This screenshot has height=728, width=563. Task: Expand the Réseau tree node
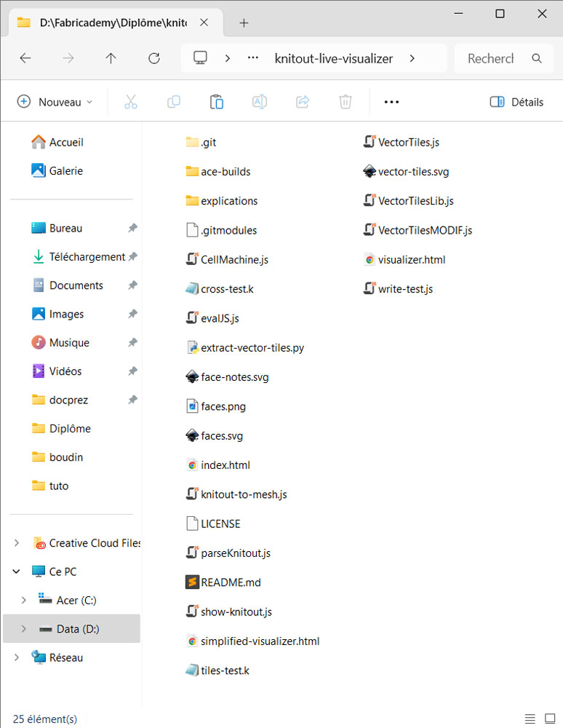point(17,657)
